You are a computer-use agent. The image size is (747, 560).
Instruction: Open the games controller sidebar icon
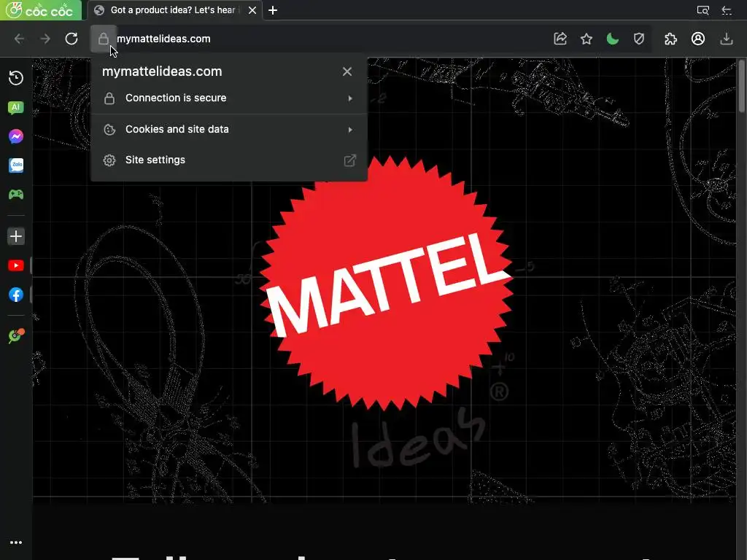(x=16, y=194)
